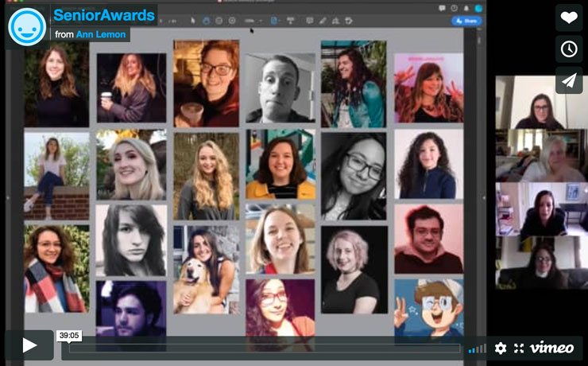Select the arrow pointer tool in recorded toolbar
This screenshot has height=366, width=588.
point(192,20)
